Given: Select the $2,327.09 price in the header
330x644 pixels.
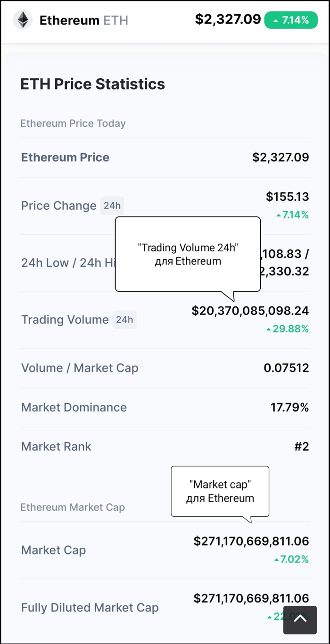Looking at the screenshot, I should click(228, 19).
